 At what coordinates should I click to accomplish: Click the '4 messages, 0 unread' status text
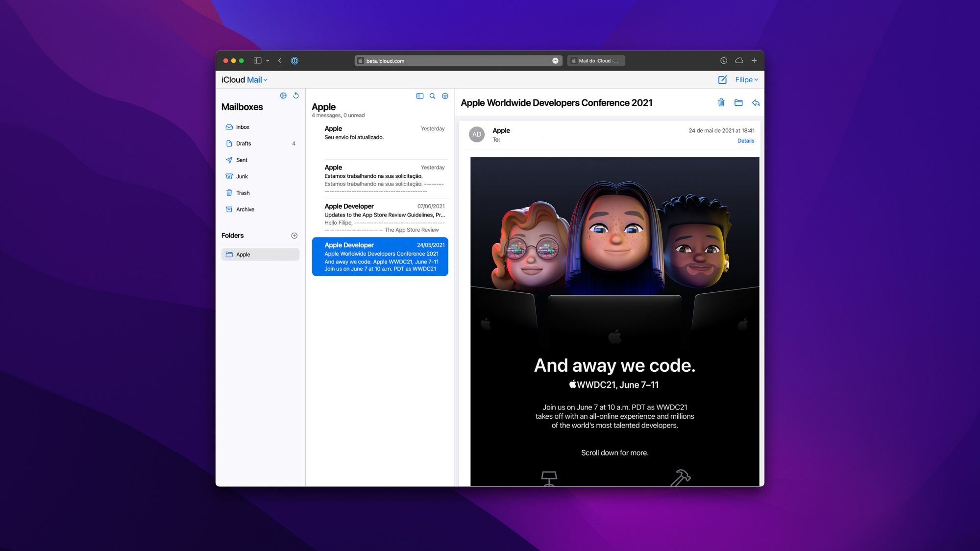click(338, 116)
